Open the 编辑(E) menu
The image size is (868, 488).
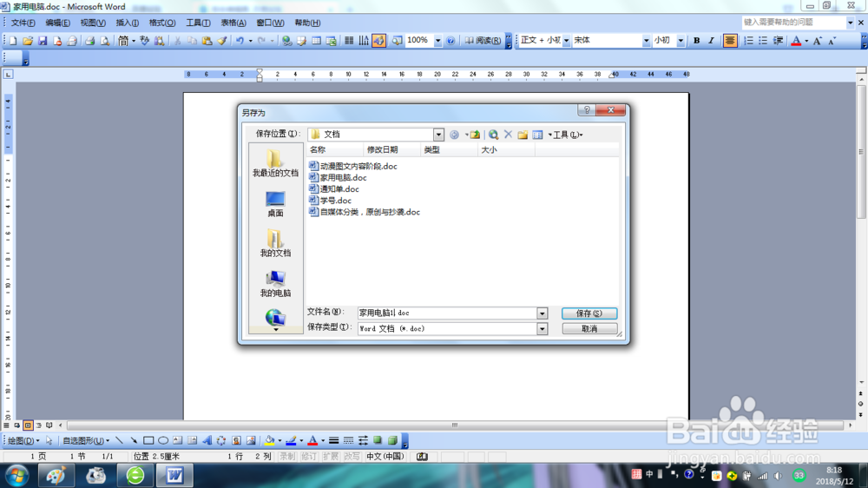point(57,23)
